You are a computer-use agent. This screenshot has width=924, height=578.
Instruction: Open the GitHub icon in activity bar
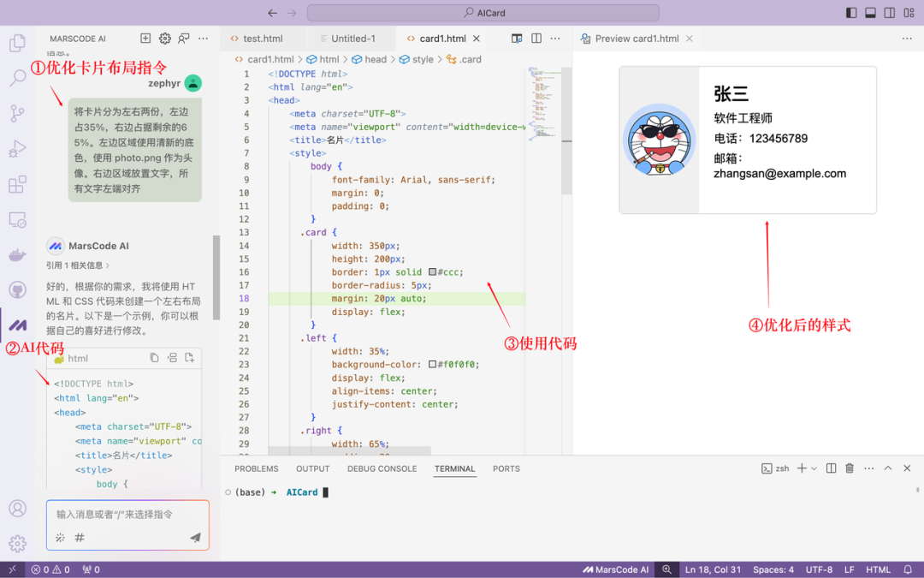(17, 290)
